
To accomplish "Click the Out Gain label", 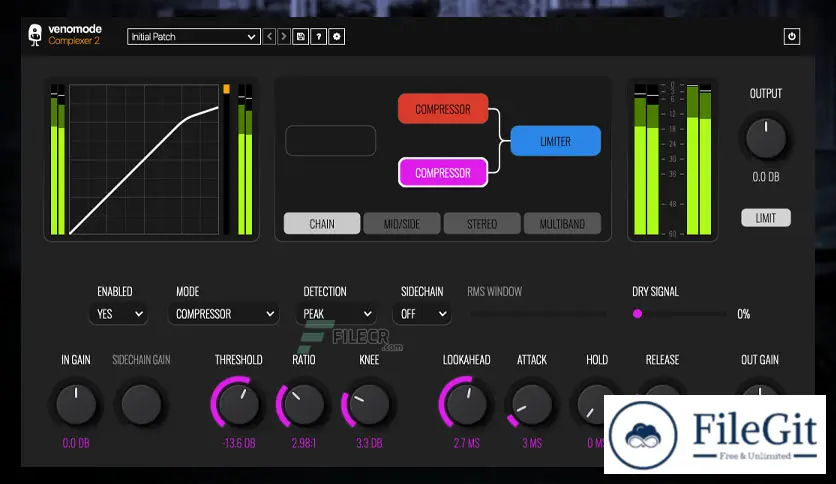I will pos(760,360).
